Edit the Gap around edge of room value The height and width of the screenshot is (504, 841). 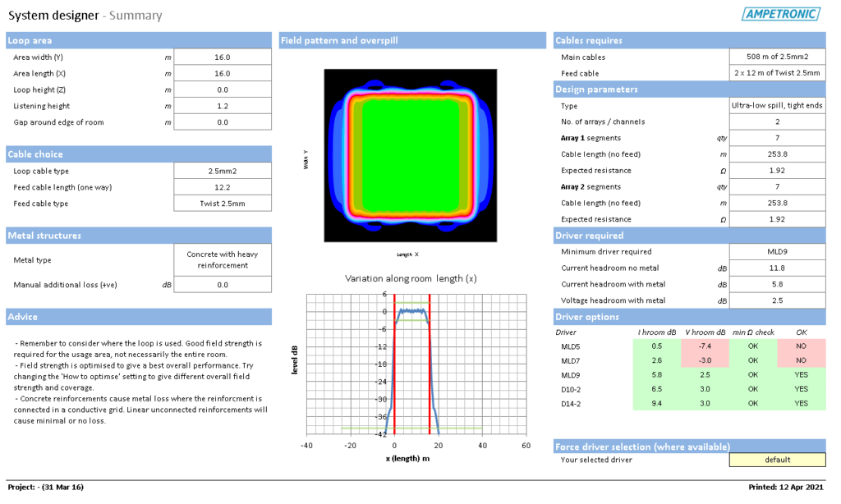coord(222,121)
